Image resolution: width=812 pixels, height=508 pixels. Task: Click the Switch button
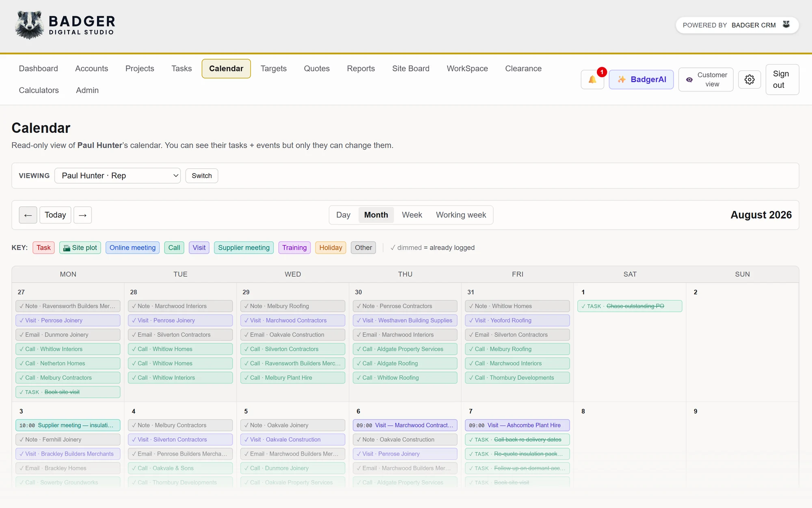[202, 176]
